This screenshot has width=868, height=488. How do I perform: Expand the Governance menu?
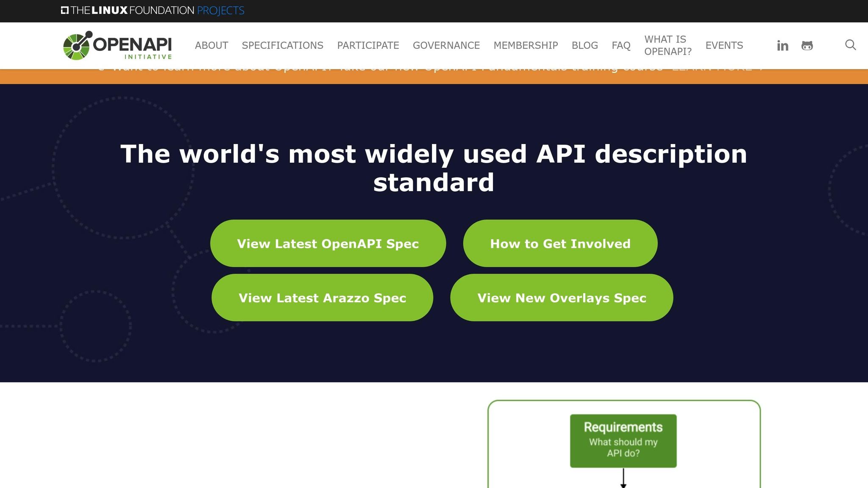point(446,45)
